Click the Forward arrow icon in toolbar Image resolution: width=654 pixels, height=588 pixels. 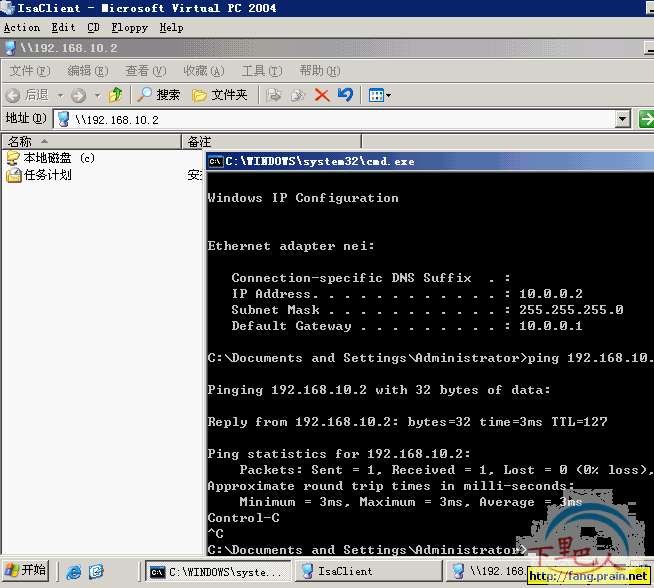tap(78, 95)
